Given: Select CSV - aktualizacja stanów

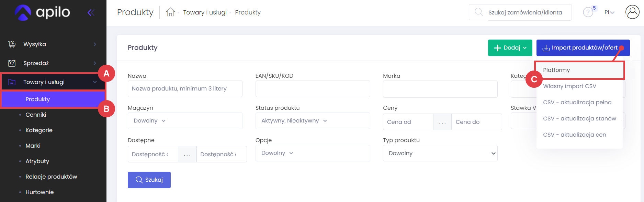Looking at the screenshot, I should pos(579,119).
